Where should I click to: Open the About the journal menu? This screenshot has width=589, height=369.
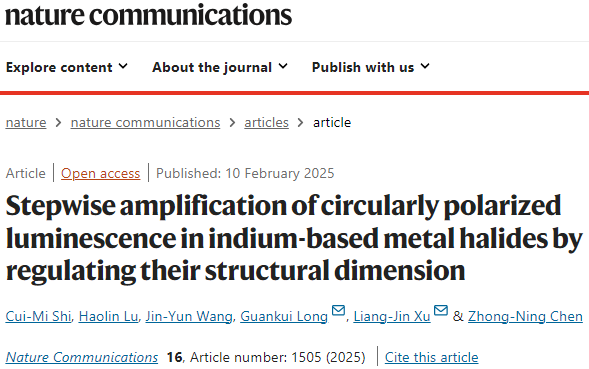(220, 67)
